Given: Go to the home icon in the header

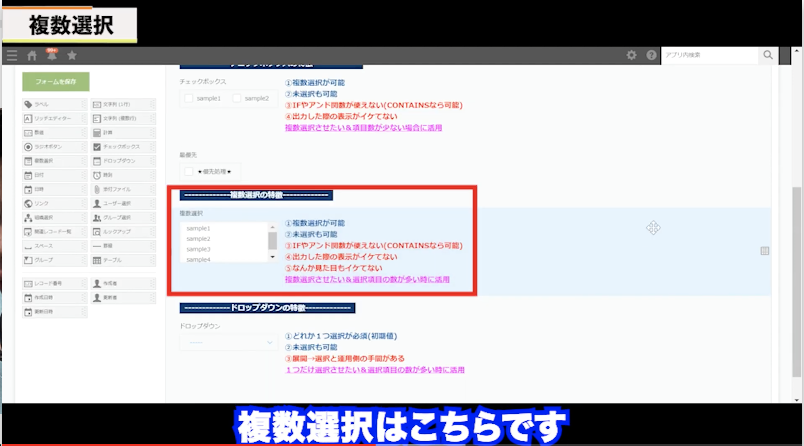Looking at the screenshot, I should [x=32, y=56].
